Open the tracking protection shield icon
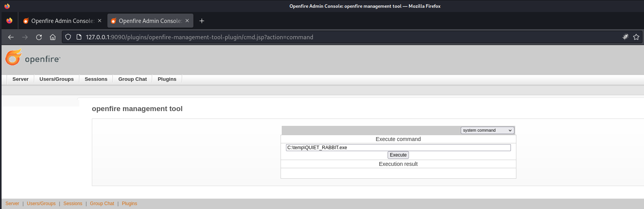 (68, 37)
